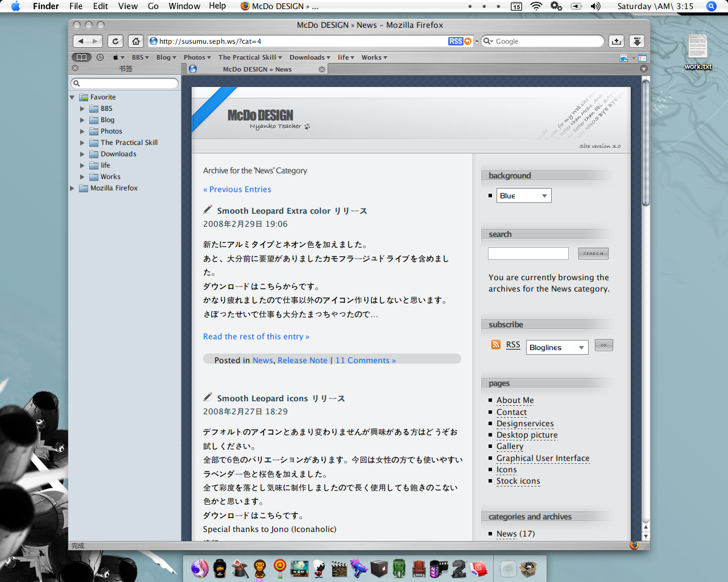Open the cardboard box dock icon

[x=530, y=568]
